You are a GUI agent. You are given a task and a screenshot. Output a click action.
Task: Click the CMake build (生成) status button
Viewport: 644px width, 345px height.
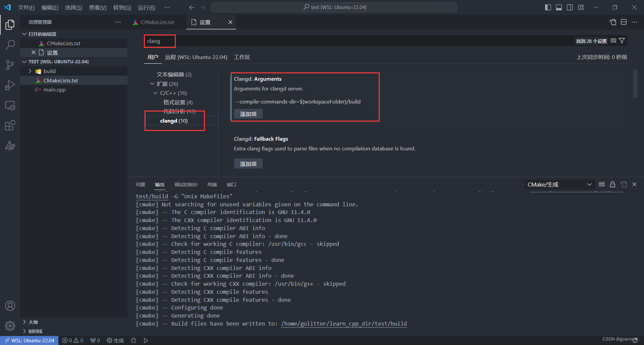115,340
